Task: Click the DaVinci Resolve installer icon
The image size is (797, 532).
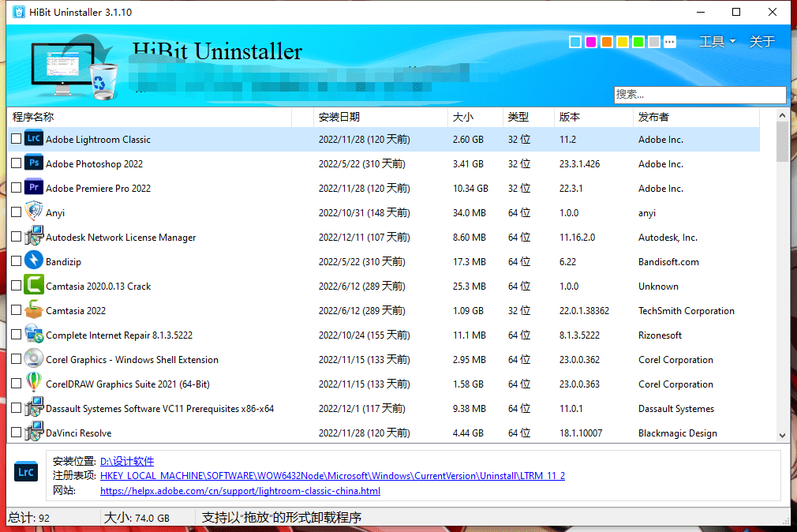Action: 34,432
